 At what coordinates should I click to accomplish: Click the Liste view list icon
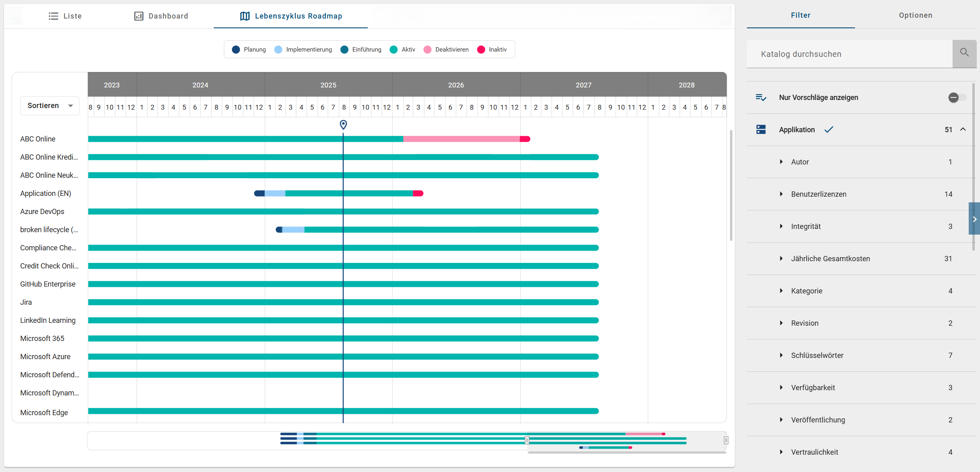pos(53,16)
